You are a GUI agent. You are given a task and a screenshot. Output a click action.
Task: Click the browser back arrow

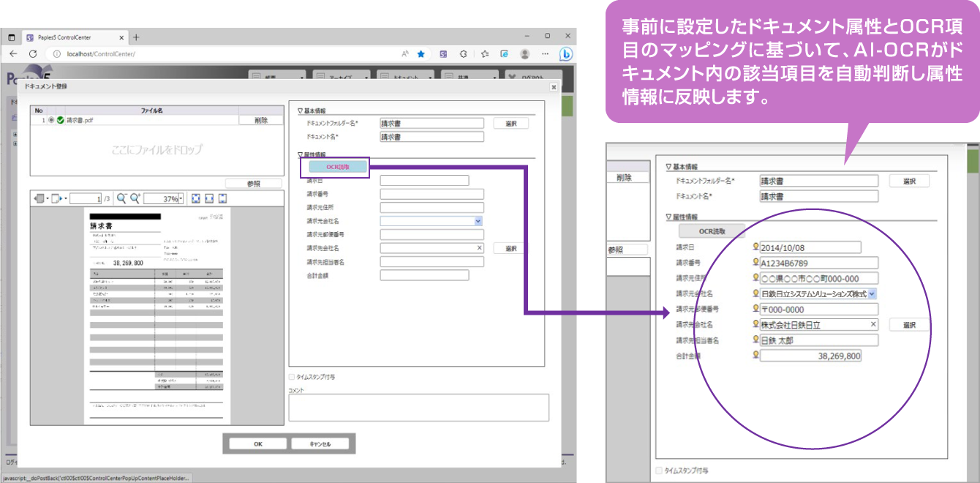click(14, 54)
